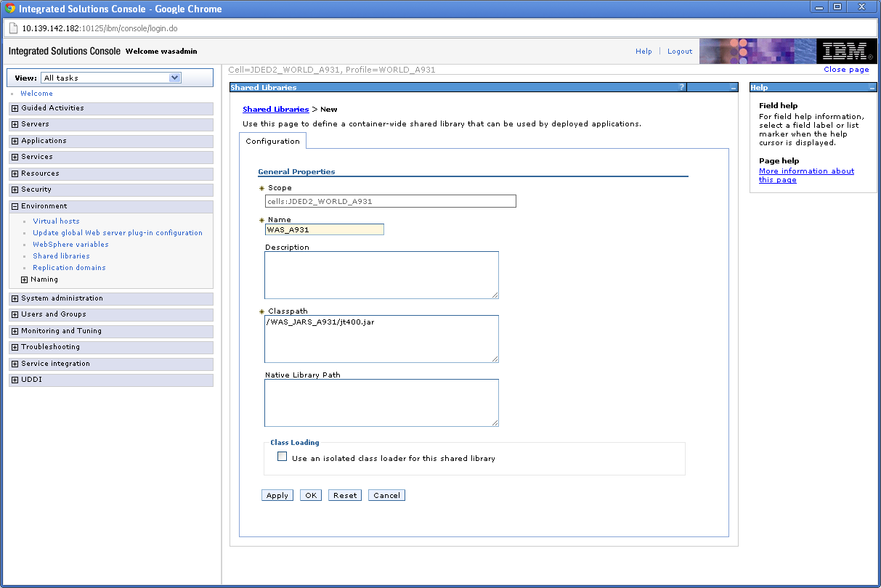
Task: Select the Configuration tab
Action: tap(273, 142)
